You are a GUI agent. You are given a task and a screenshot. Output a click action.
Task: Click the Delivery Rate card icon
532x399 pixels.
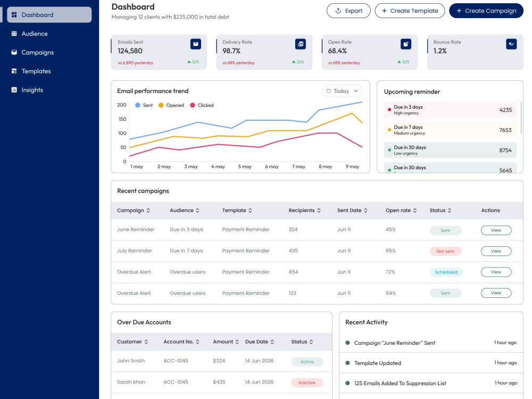click(300, 44)
